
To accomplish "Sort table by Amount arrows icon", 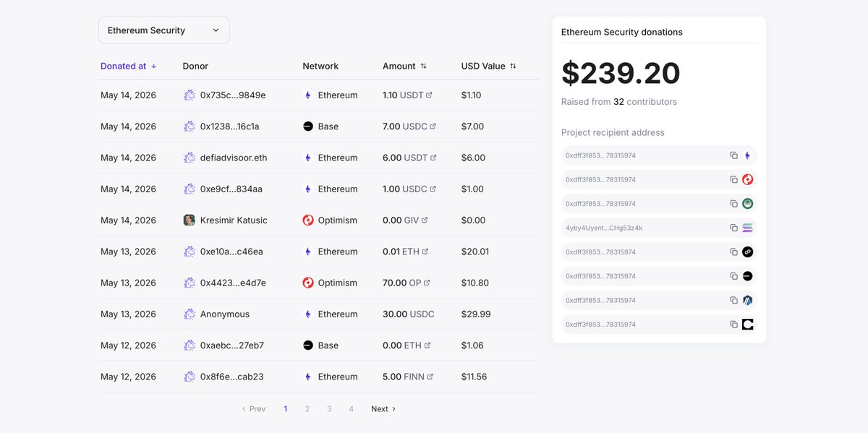I will (423, 66).
